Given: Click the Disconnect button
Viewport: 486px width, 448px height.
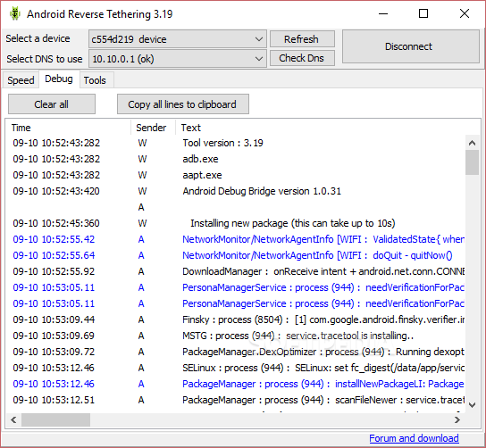Looking at the screenshot, I should point(411,46).
